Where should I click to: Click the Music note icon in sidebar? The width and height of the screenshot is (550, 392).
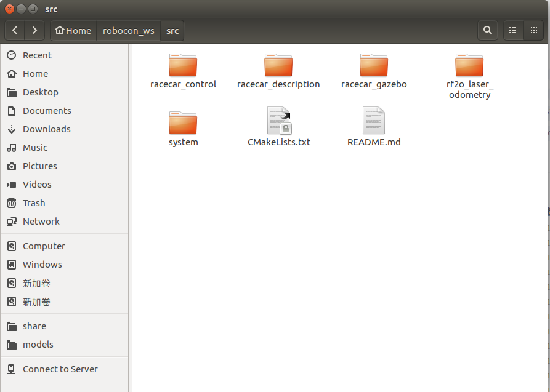click(12, 148)
